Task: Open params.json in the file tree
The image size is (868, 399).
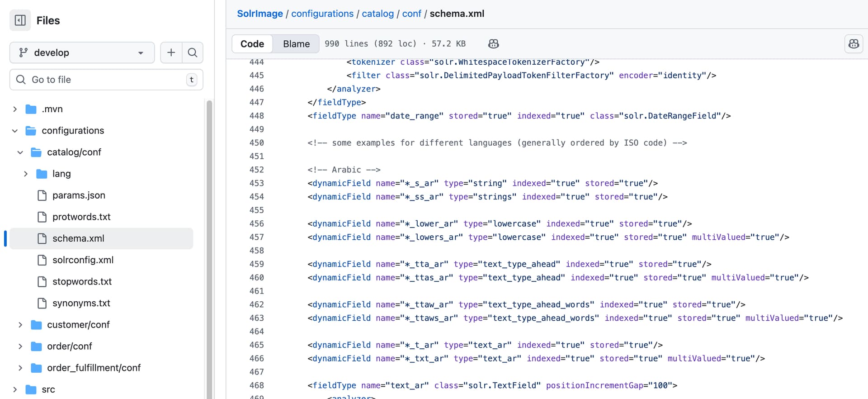Action: tap(79, 195)
